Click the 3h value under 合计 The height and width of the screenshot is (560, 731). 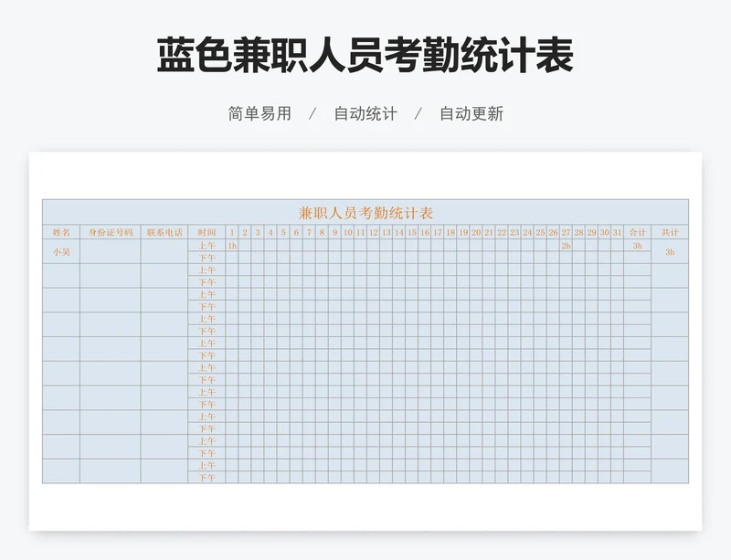tap(637, 246)
